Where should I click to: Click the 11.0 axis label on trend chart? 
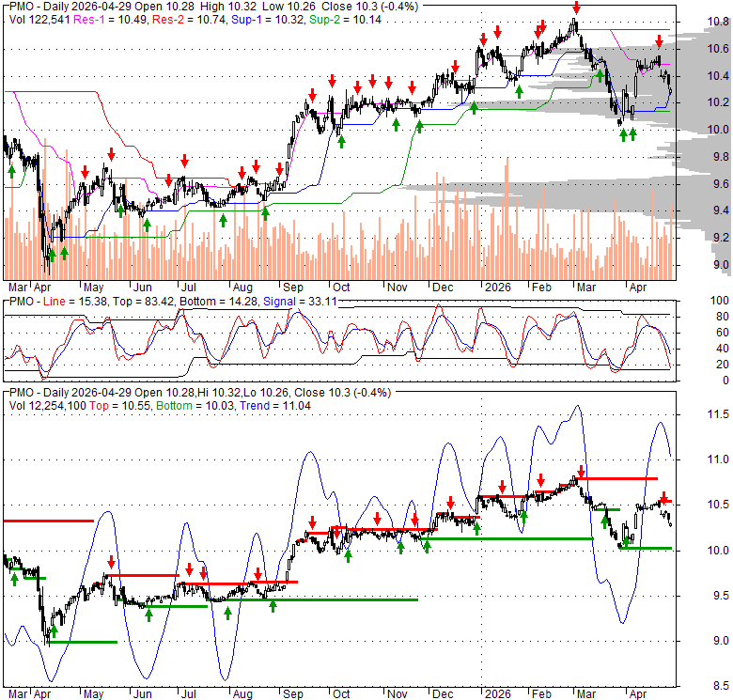pyautogui.click(x=718, y=459)
